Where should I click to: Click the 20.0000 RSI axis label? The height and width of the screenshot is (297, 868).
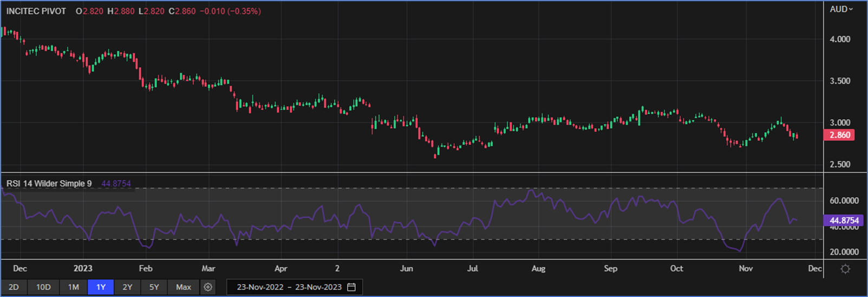click(x=844, y=252)
